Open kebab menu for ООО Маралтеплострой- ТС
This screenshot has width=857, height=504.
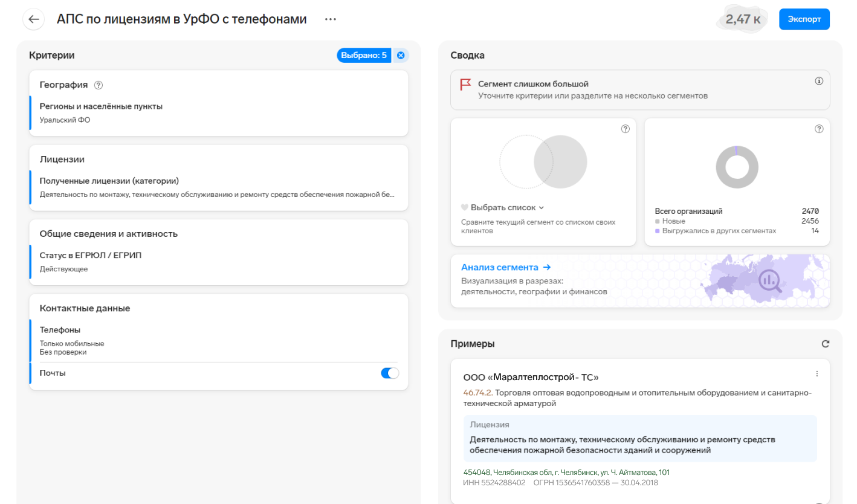[817, 374]
